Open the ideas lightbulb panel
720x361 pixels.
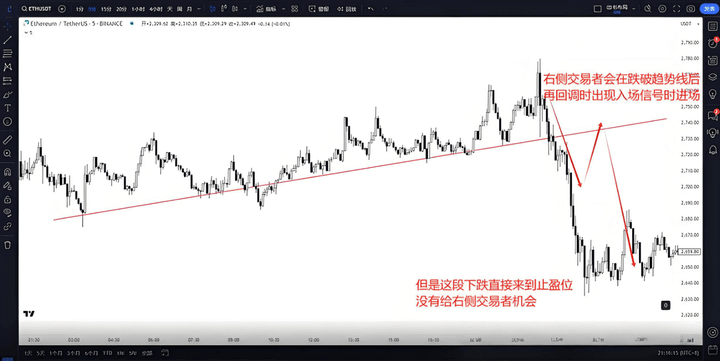click(713, 132)
